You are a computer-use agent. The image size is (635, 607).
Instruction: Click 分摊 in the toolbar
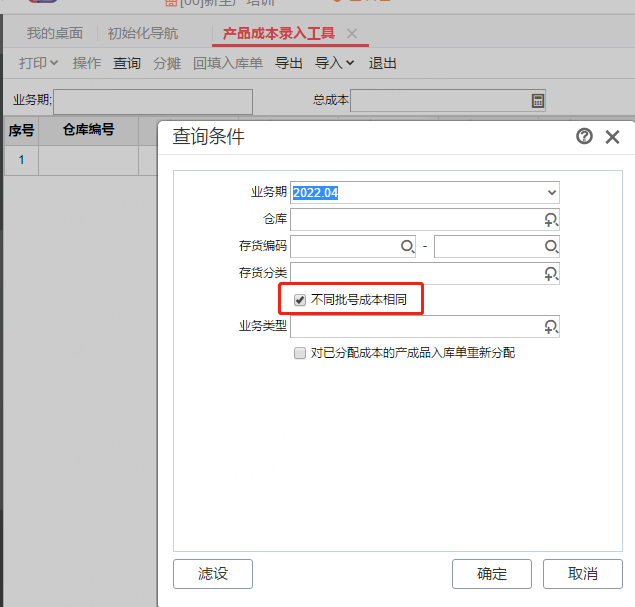tap(167, 63)
